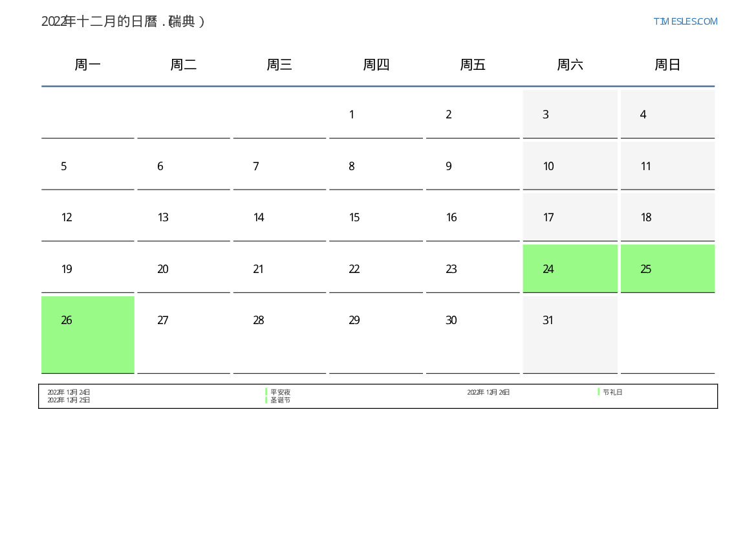Image resolution: width=756 pixels, height=535 pixels.
Task: Select date 5 in the Monday column
Action: (x=88, y=166)
